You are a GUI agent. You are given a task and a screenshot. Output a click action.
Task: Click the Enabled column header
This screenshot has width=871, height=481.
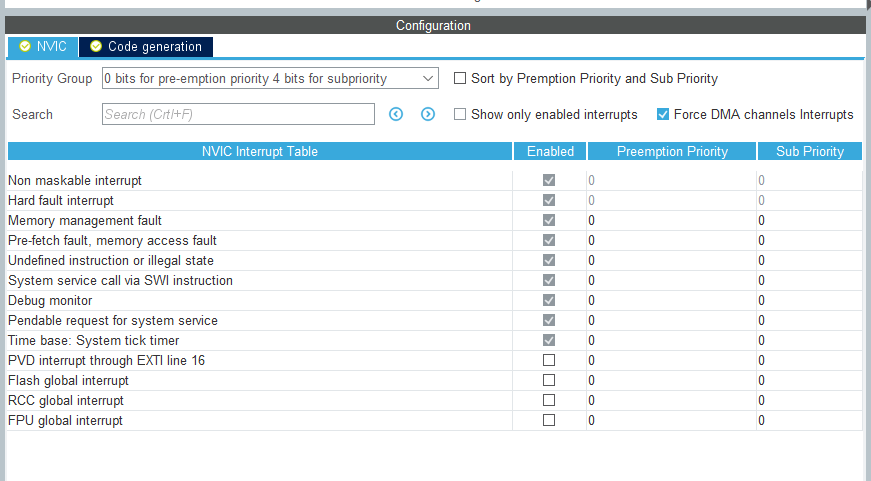tap(550, 151)
